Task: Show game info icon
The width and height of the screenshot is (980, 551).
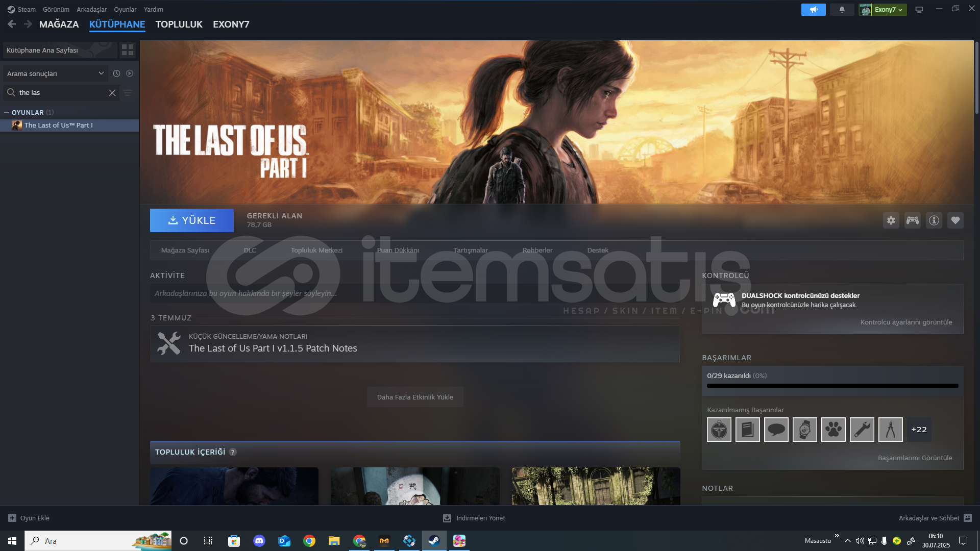Action: coord(934,220)
